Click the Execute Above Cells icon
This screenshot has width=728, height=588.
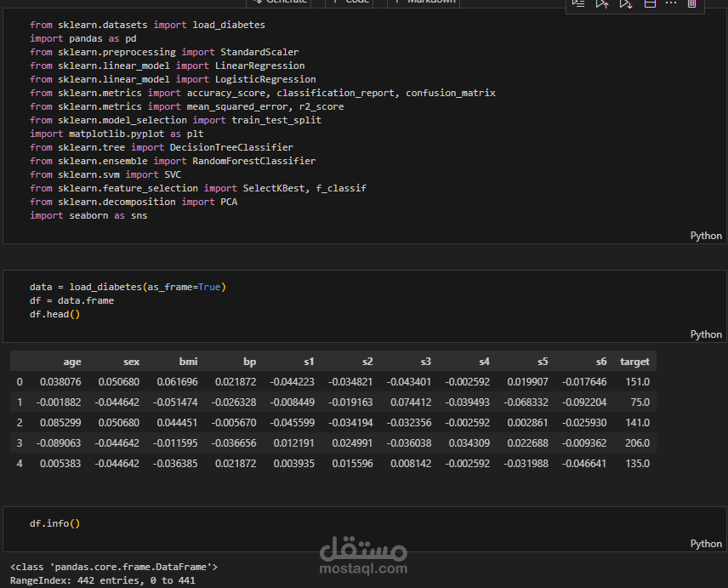point(600,4)
